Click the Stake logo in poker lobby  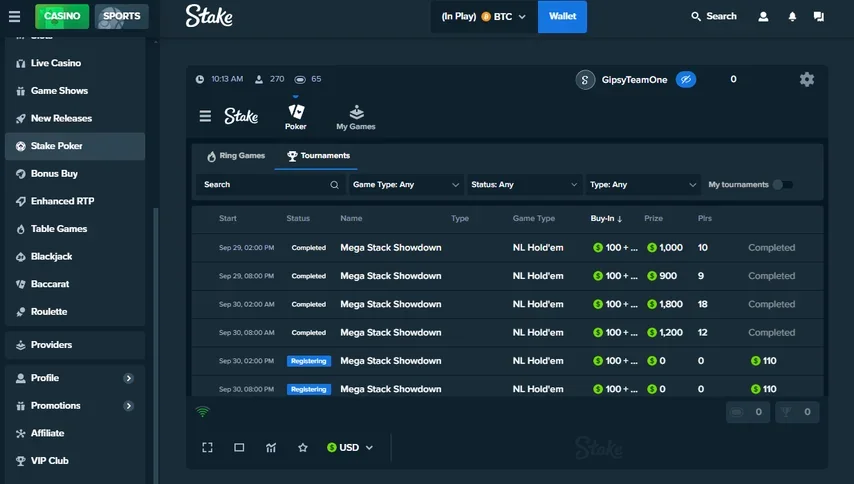241,116
